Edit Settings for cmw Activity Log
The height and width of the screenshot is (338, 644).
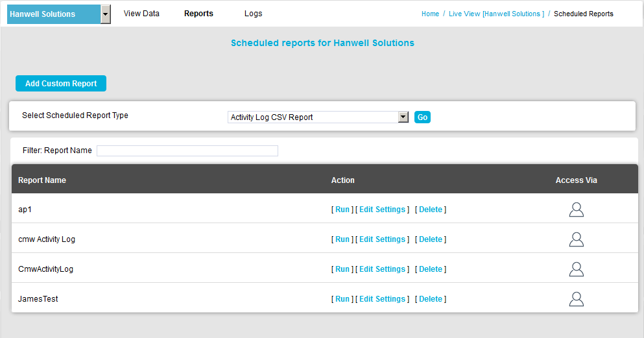click(x=383, y=239)
